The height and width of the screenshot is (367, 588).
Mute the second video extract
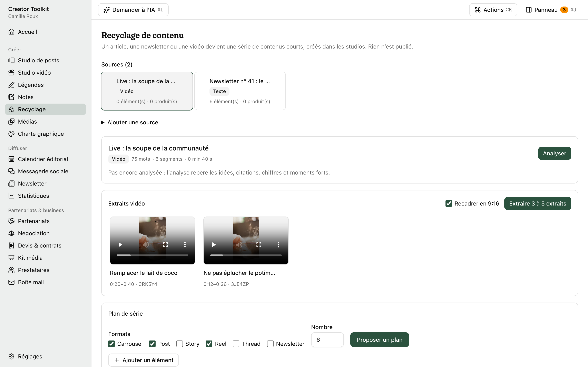(x=239, y=245)
